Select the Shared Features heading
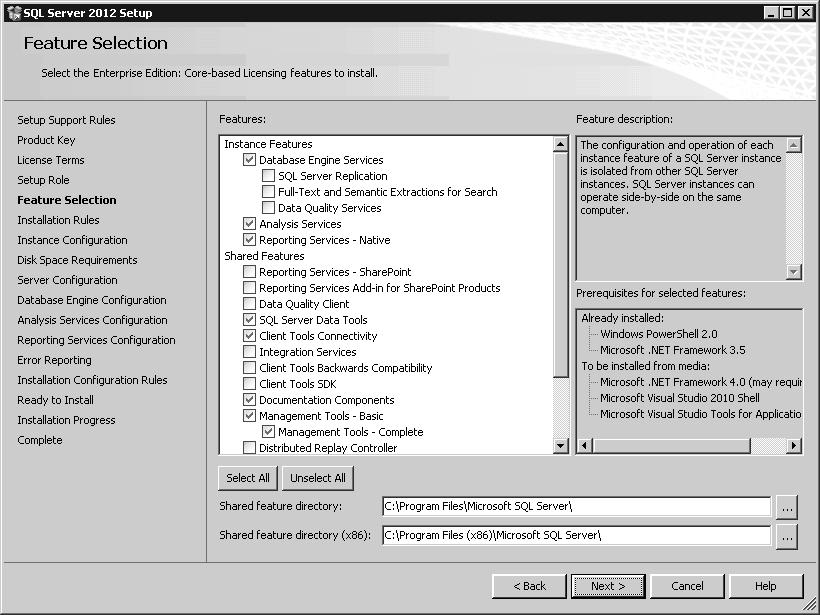This screenshot has height=615, width=820. pyautogui.click(x=264, y=256)
